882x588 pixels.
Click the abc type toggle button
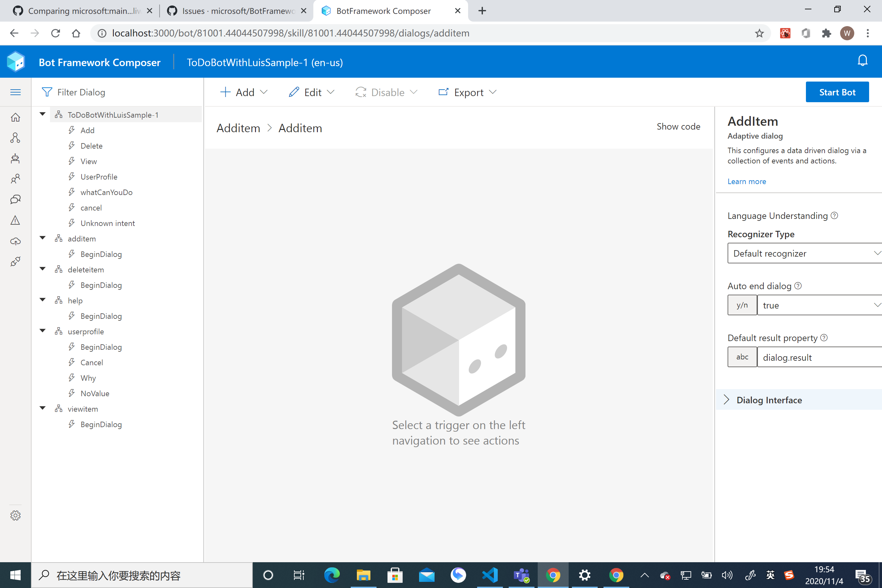742,357
